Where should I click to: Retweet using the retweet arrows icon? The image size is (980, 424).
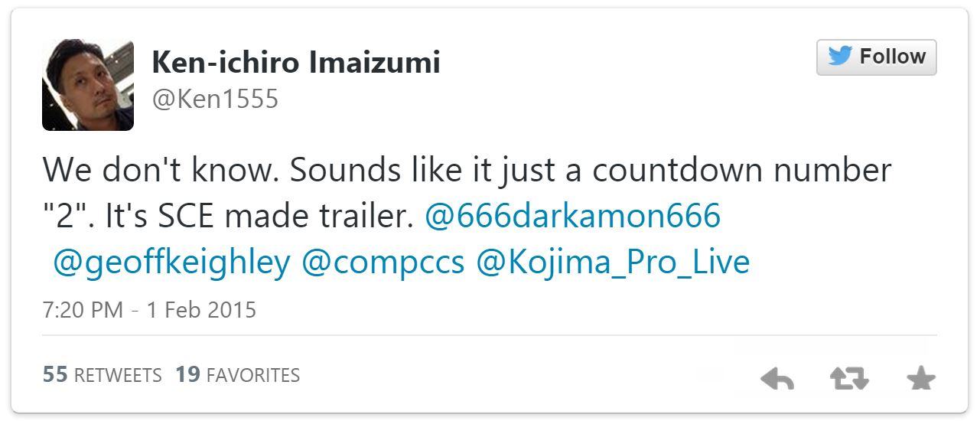click(849, 378)
